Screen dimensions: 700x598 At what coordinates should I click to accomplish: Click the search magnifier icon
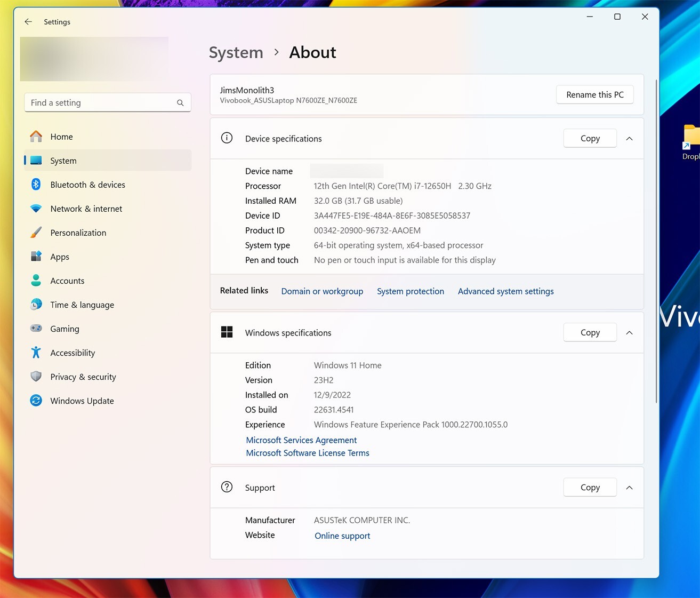180,103
